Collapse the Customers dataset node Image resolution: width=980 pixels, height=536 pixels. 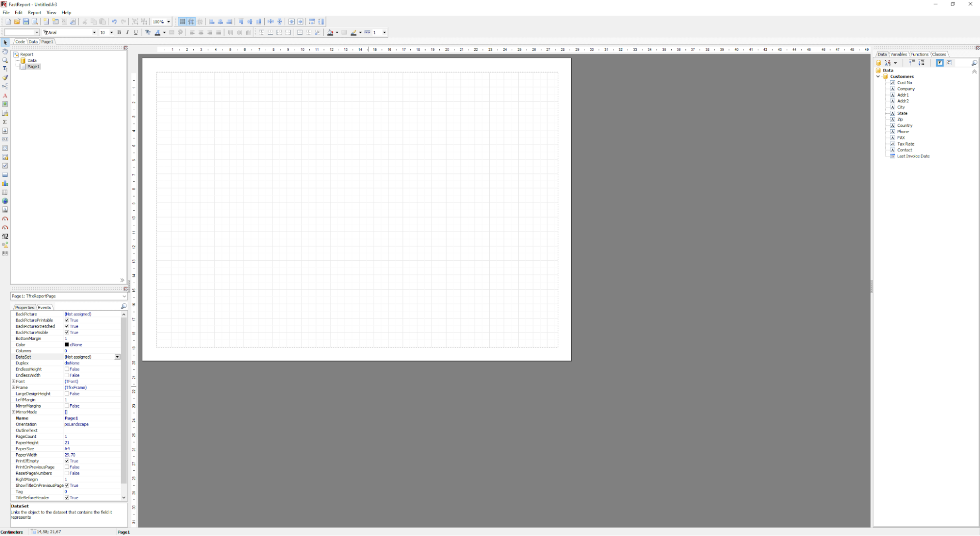coord(878,76)
